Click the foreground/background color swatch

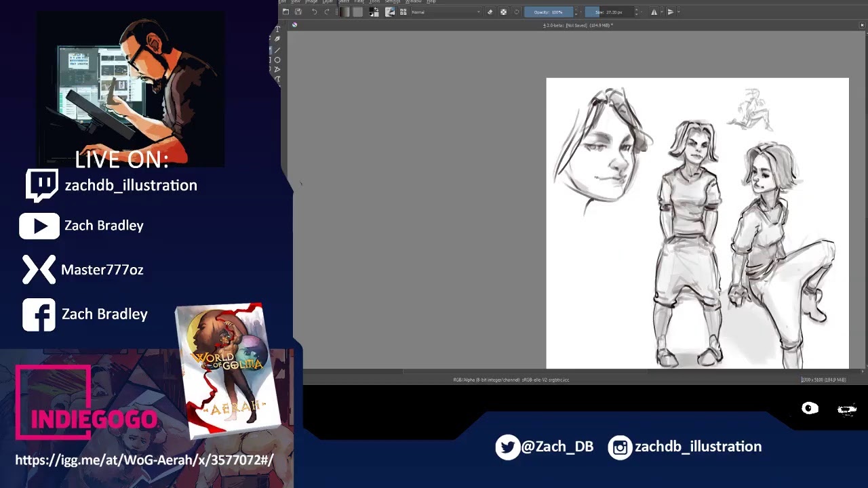pyautogui.click(x=374, y=12)
